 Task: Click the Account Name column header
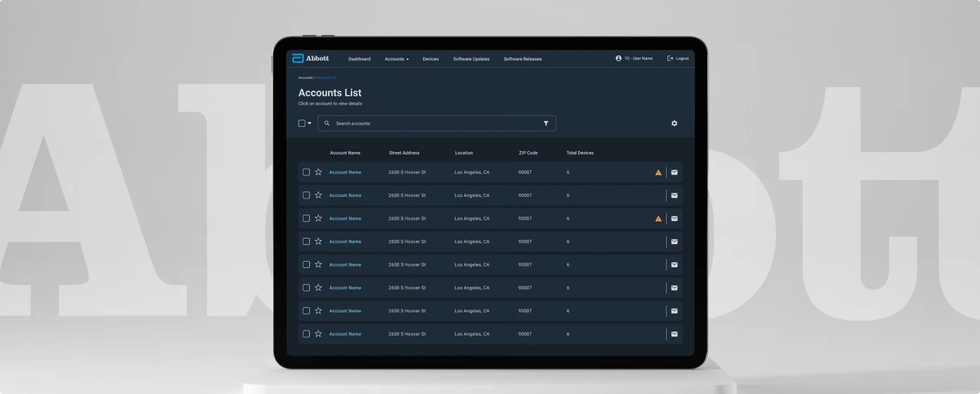click(345, 153)
